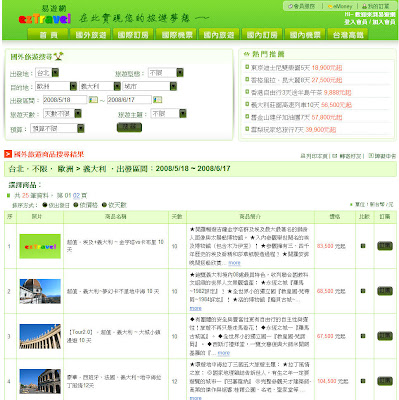Viewport: 399px width, 400px height.
Task: Open the 國際機票 tab
Action: click(x=177, y=35)
